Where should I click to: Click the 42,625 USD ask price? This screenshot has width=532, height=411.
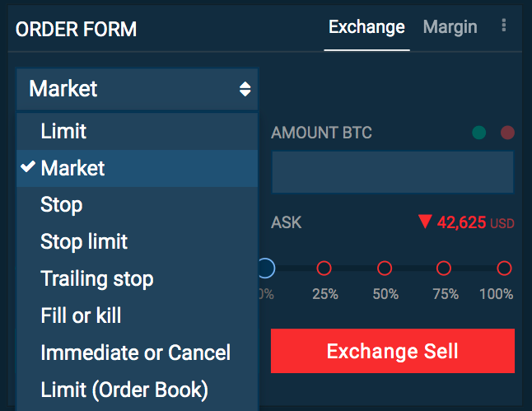click(476, 223)
